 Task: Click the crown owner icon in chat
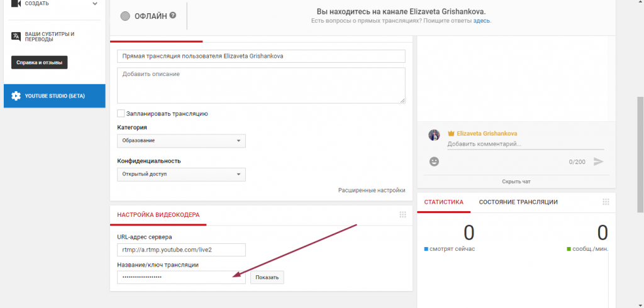[452, 133]
